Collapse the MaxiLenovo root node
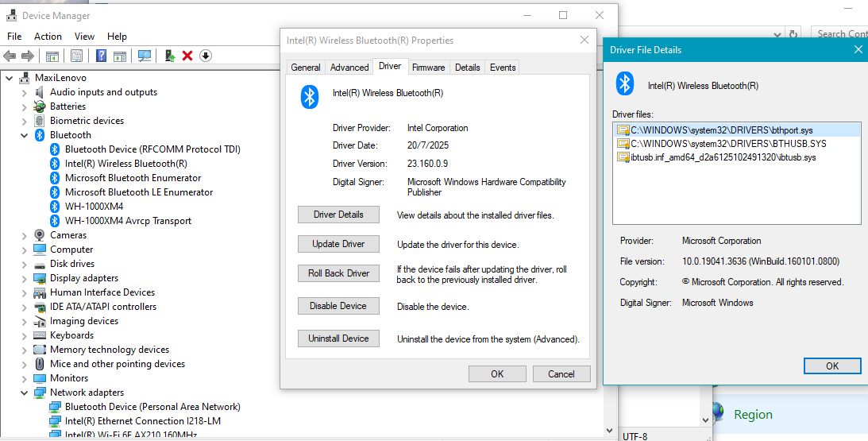868x441 pixels. [x=10, y=78]
